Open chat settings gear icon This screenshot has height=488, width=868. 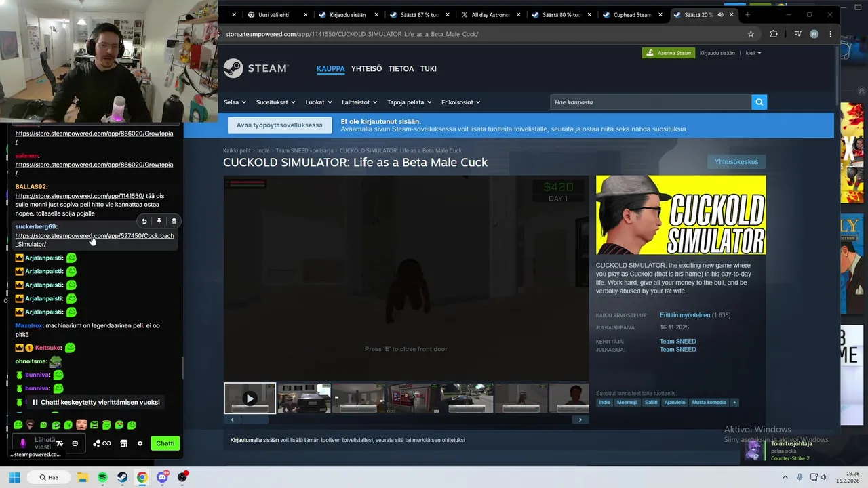(x=140, y=443)
